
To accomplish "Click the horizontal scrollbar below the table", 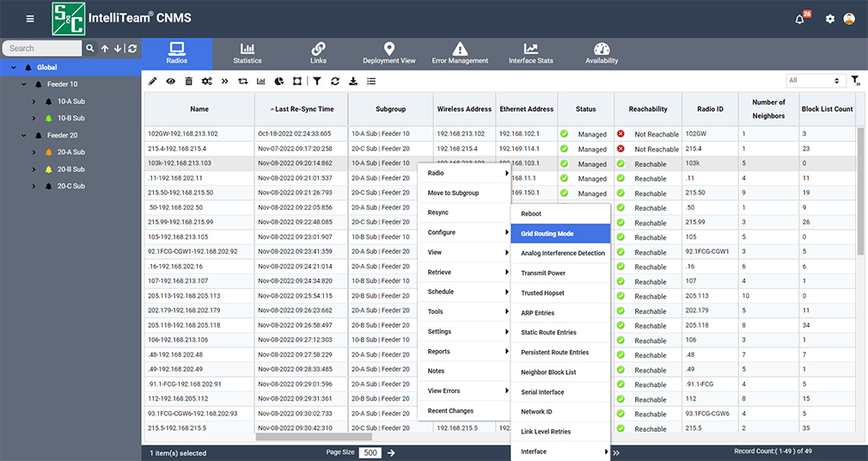I will click(x=312, y=437).
